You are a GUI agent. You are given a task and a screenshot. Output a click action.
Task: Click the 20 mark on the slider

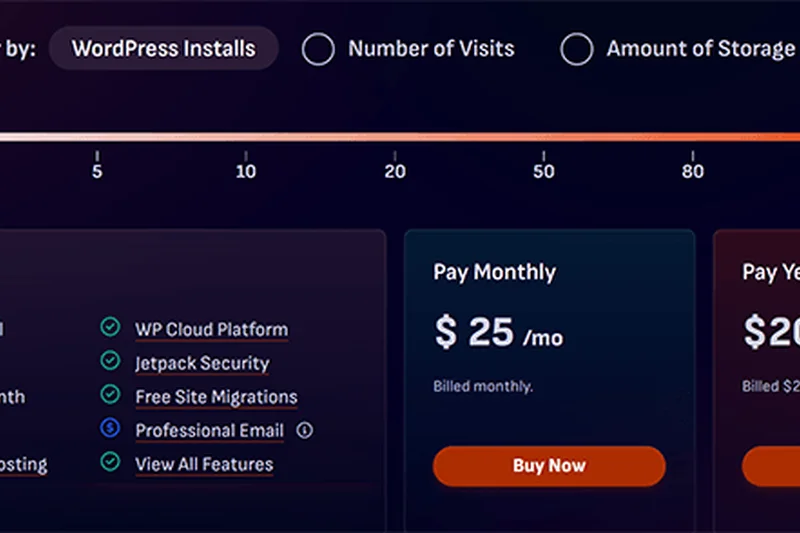(x=395, y=137)
